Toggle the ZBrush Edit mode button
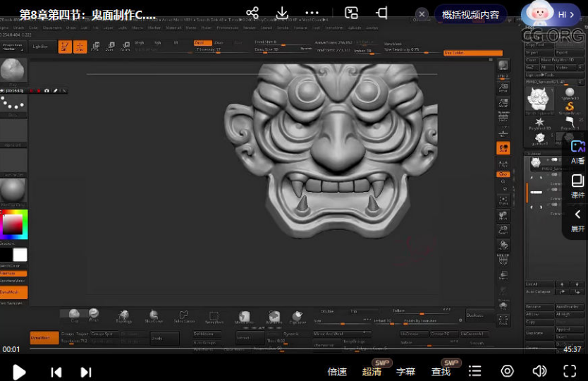The image size is (588, 381). click(x=65, y=47)
